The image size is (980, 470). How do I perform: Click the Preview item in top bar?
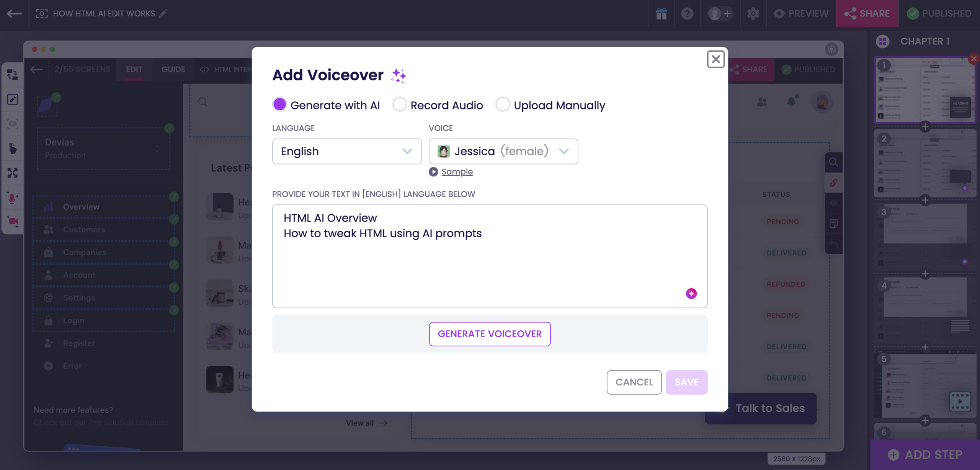pos(801,14)
